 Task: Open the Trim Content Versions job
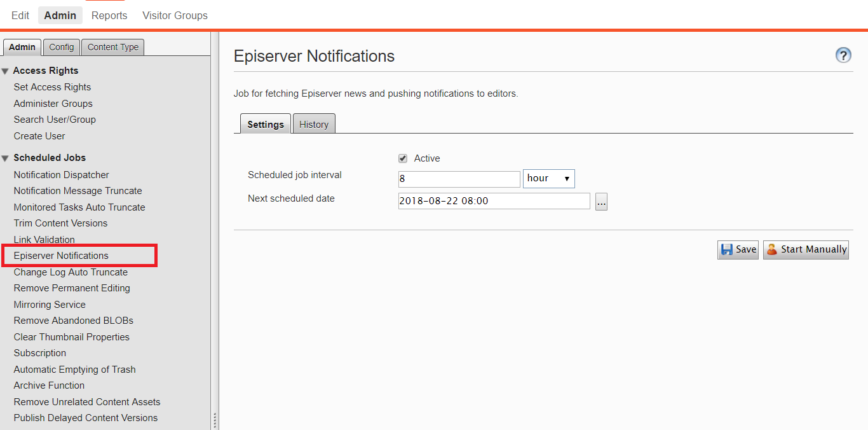click(x=61, y=223)
